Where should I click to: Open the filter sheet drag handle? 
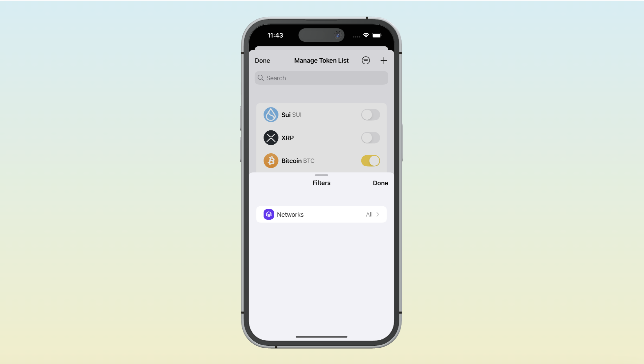point(321,175)
